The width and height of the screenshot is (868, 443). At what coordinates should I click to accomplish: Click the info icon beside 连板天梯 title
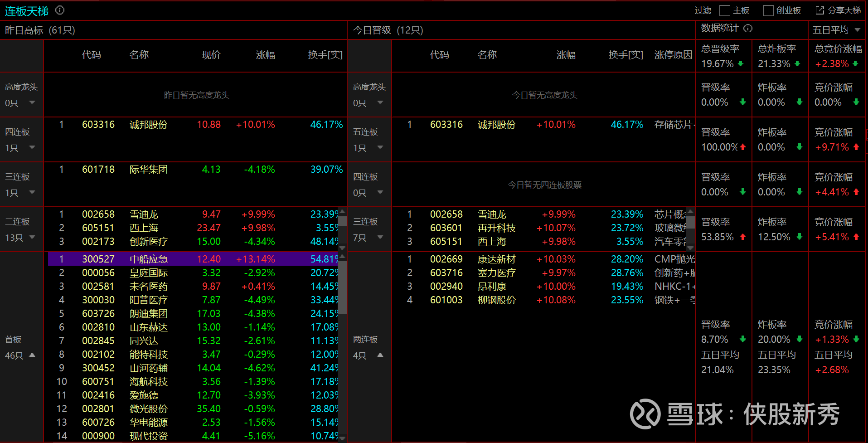(x=60, y=10)
